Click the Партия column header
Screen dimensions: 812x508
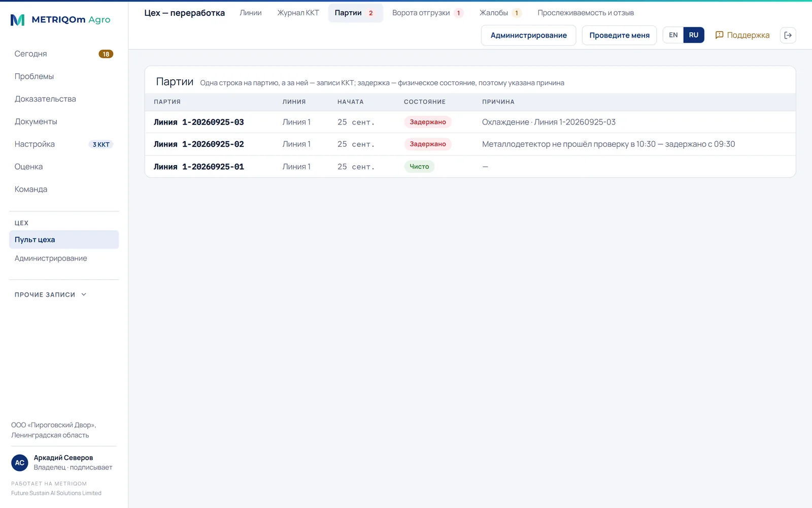click(167, 102)
